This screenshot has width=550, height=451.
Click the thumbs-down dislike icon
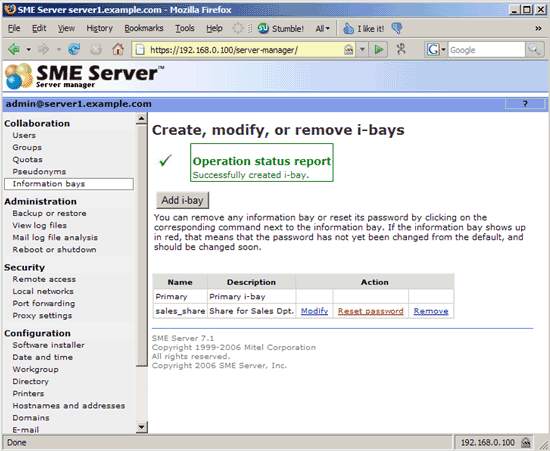(x=397, y=28)
